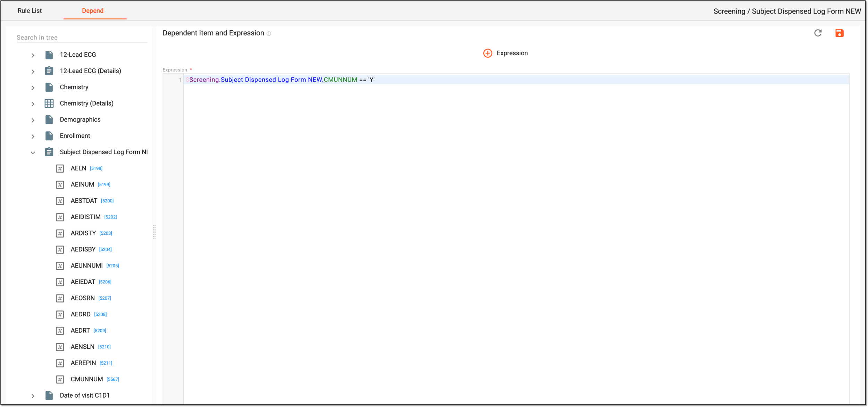Expand the Enrollment tree node
The width and height of the screenshot is (868, 407).
(33, 136)
